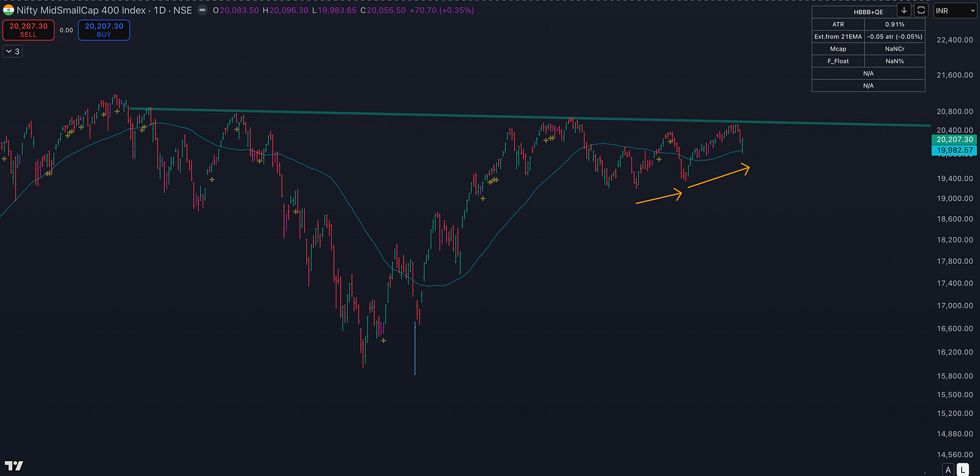Toggle the auto scale A button
This screenshot has width=980, height=476.
tap(948, 469)
